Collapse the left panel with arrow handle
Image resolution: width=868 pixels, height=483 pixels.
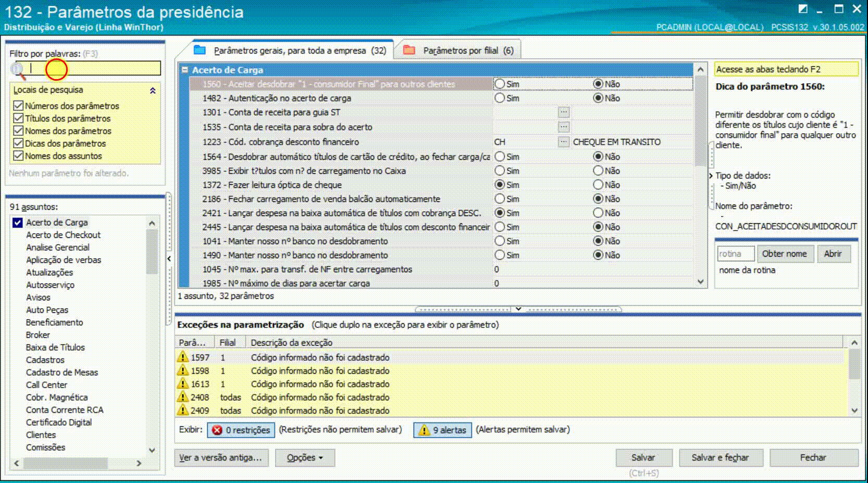pos(169,259)
